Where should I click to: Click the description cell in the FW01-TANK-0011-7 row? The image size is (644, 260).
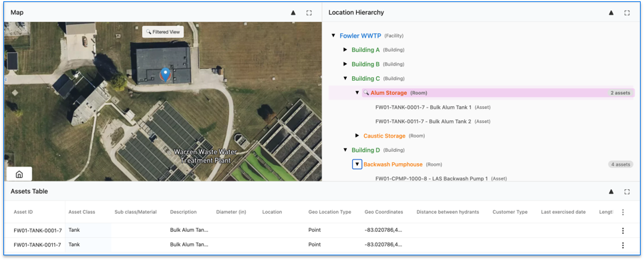click(x=189, y=245)
